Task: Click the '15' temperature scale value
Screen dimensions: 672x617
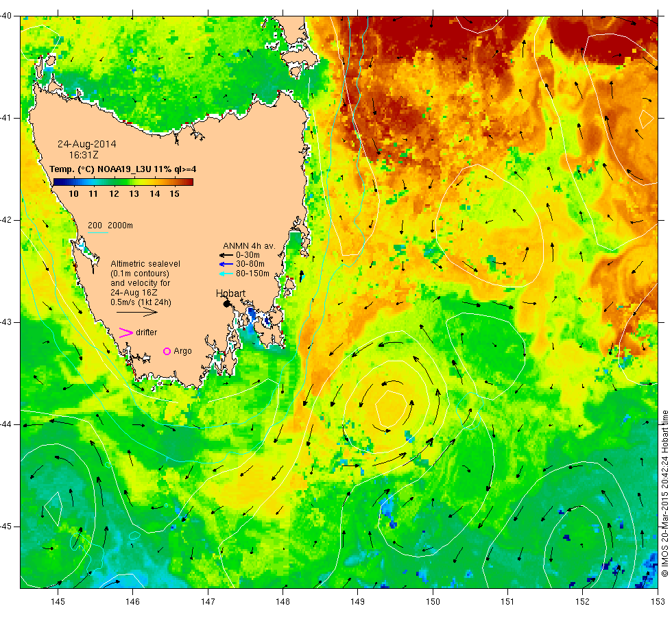Action: 174,193
